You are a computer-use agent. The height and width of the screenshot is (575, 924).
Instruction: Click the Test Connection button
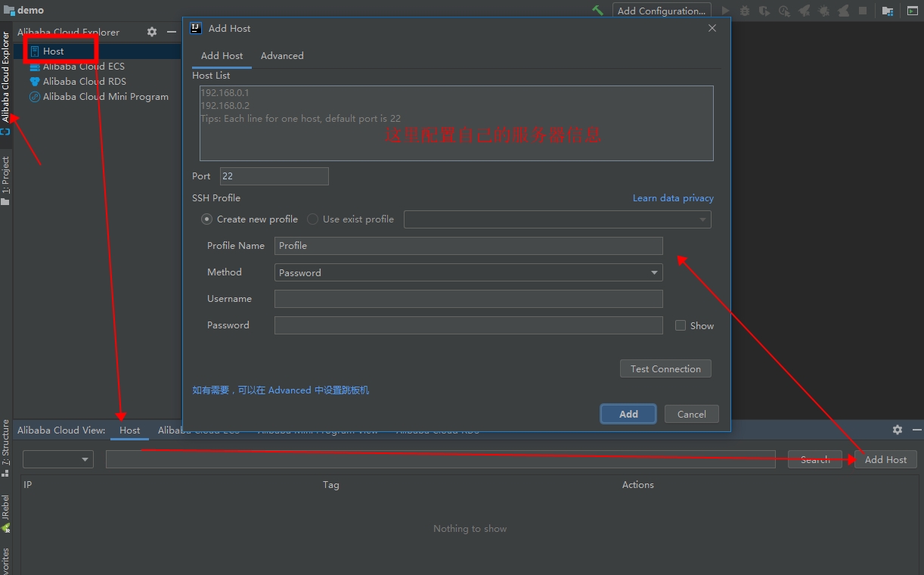point(665,368)
